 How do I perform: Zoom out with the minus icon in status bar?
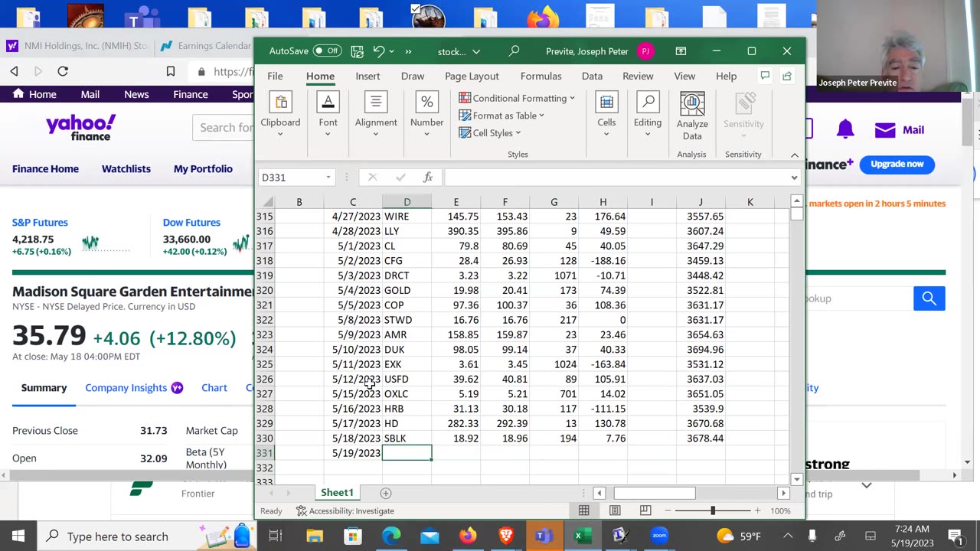coord(668,511)
